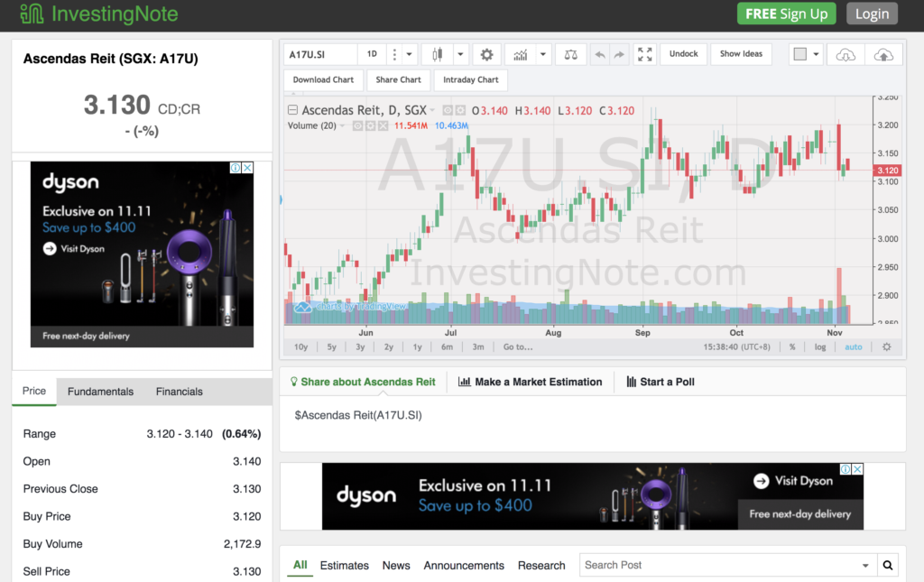Open settings for Ascendas Reit series
The image size is (924, 582).
pos(460,110)
